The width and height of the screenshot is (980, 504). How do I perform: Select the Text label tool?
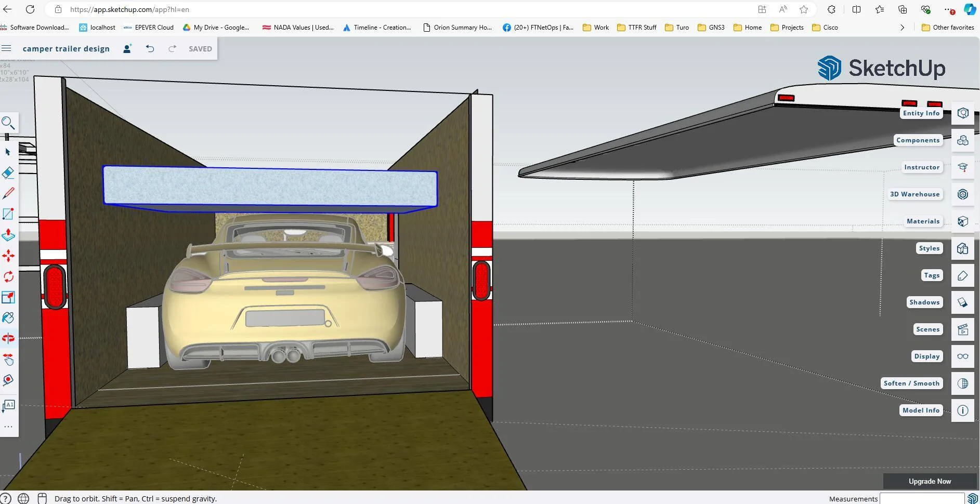pos(8,405)
